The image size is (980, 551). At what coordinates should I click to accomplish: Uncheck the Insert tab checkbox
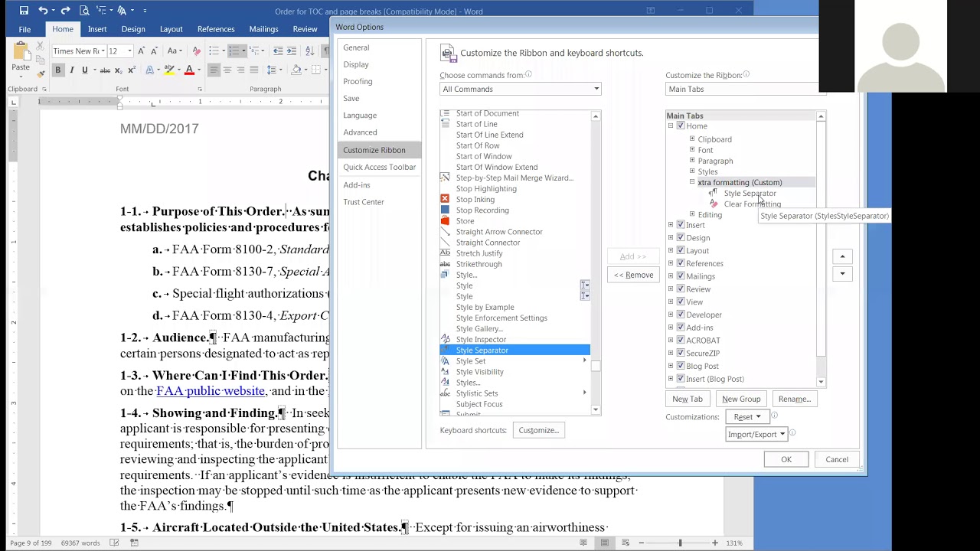click(x=681, y=225)
